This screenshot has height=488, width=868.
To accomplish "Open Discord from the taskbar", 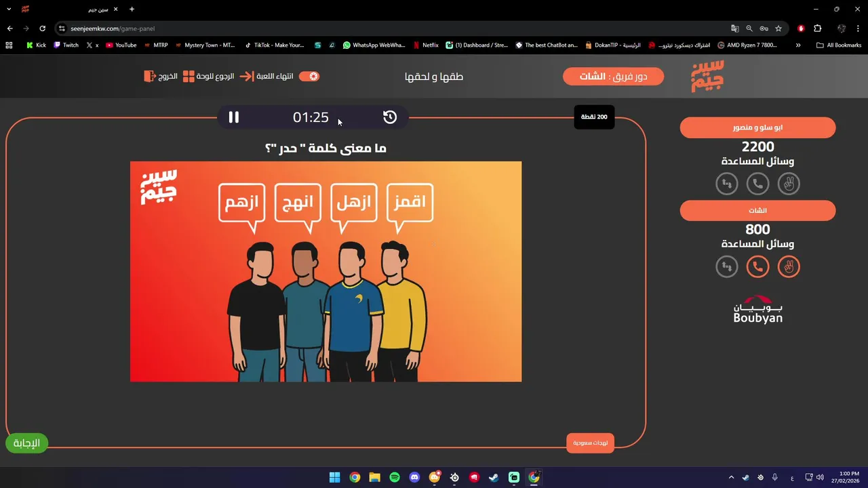I will coord(414,477).
